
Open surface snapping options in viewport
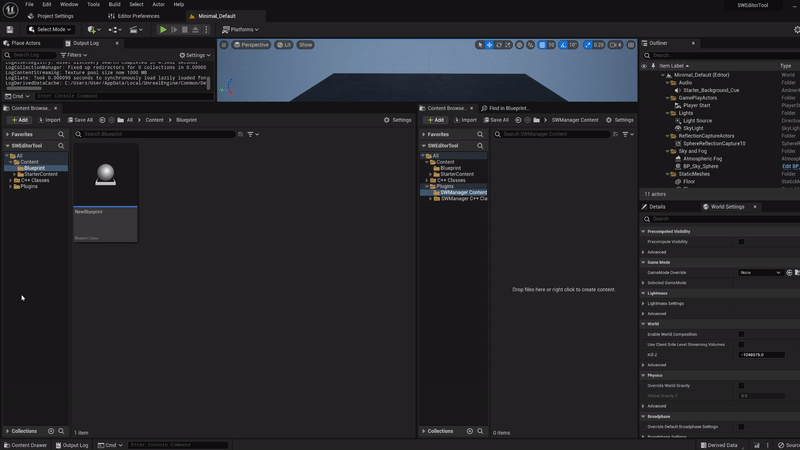click(x=531, y=45)
